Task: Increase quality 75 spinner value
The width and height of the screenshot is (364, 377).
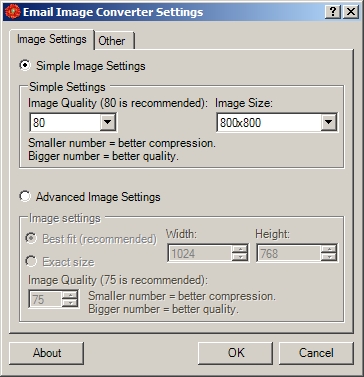Action: click(70, 295)
